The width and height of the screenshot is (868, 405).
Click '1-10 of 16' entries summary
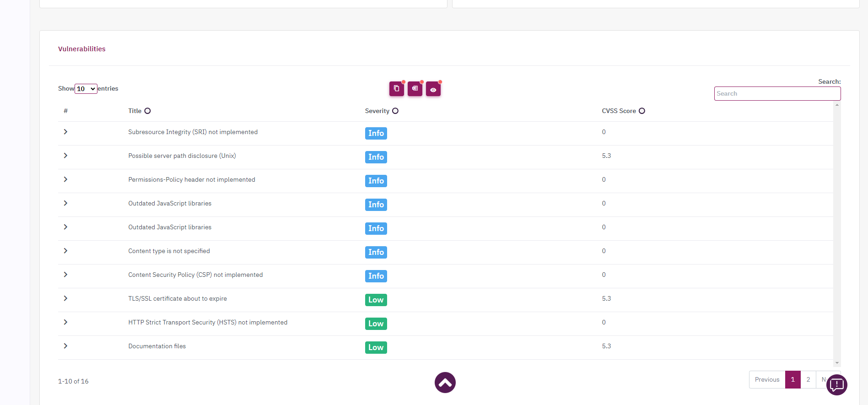click(73, 381)
